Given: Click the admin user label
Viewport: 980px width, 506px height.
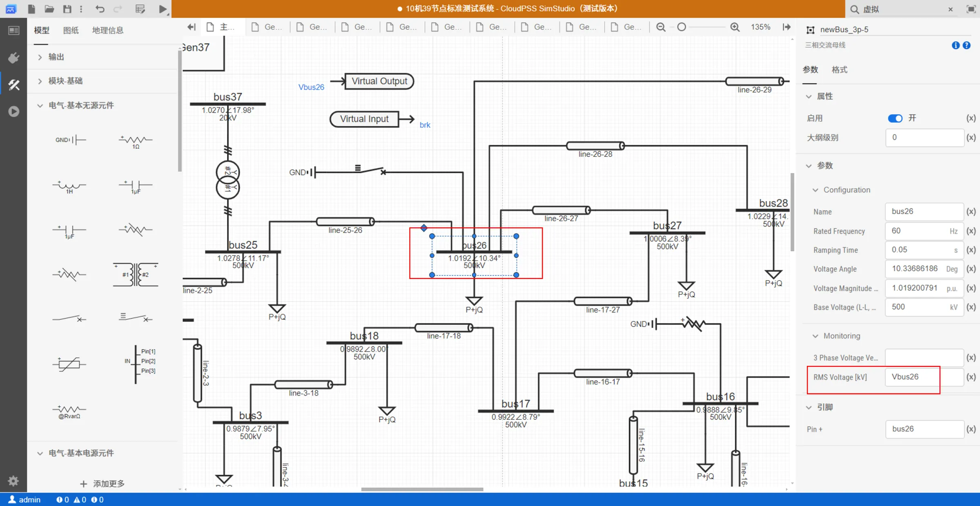Looking at the screenshot, I should click(25, 499).
